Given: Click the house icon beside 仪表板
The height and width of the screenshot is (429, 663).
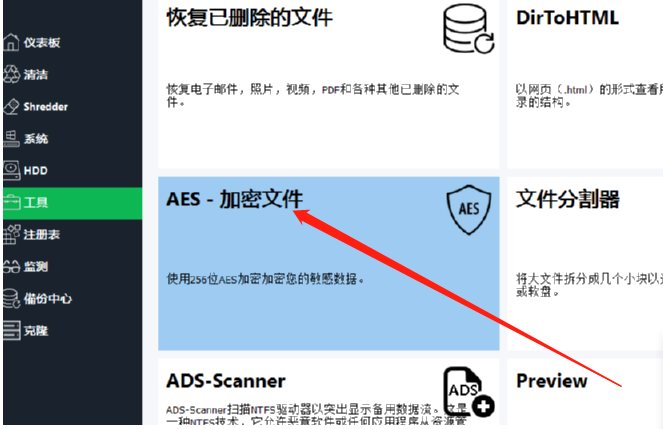Looking at the screenshot, I should [x=11, y=42].
